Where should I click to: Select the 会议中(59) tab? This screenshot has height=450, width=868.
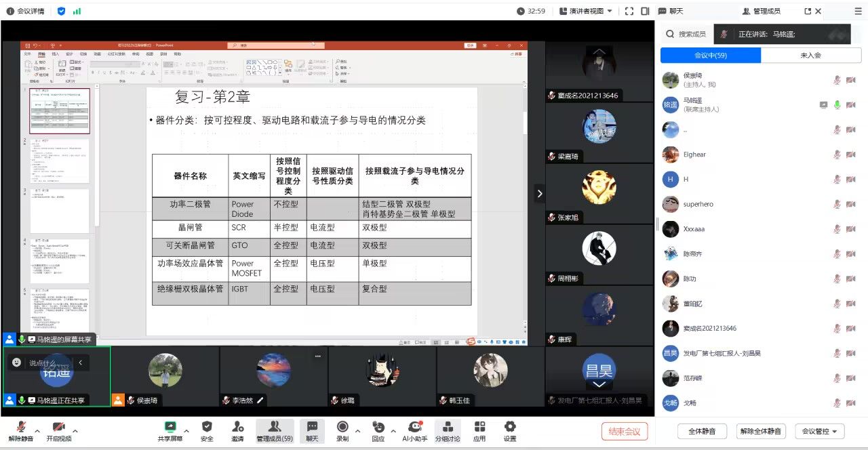[x=711, y=56]
